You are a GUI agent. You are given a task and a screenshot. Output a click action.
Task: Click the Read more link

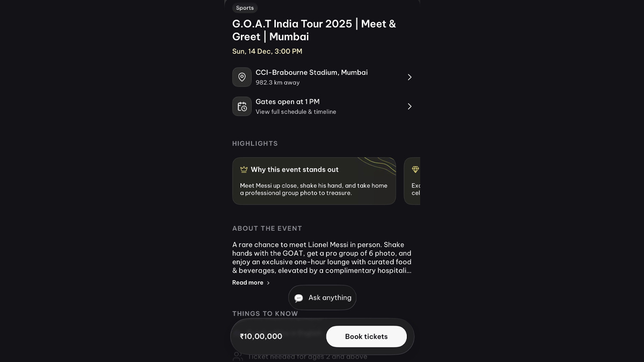pos(248,283)
